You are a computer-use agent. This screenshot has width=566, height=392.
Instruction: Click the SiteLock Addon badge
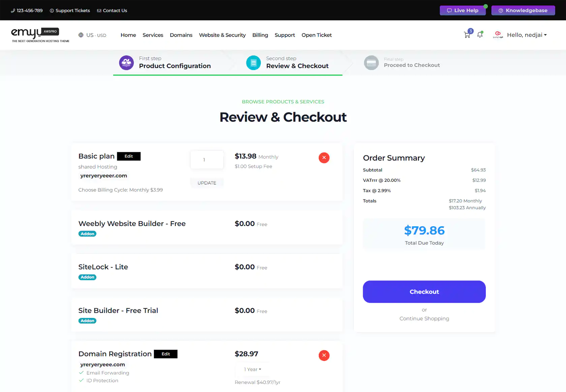[87, 277]
